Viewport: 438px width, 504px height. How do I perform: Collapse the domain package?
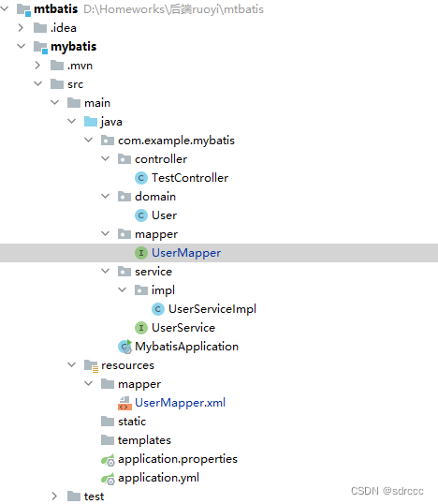(106, 196)
